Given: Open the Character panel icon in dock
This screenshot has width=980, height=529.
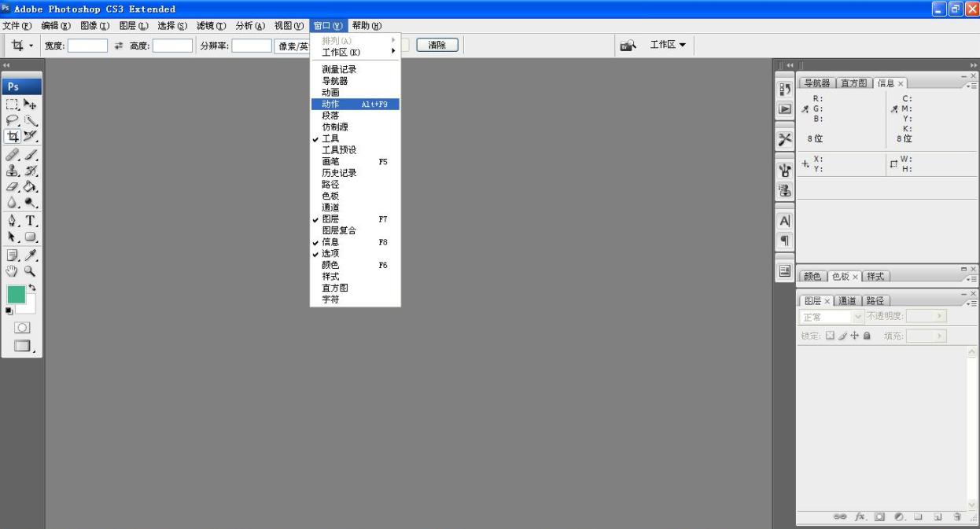Looking at the screenshot, I should pos(784,222).
